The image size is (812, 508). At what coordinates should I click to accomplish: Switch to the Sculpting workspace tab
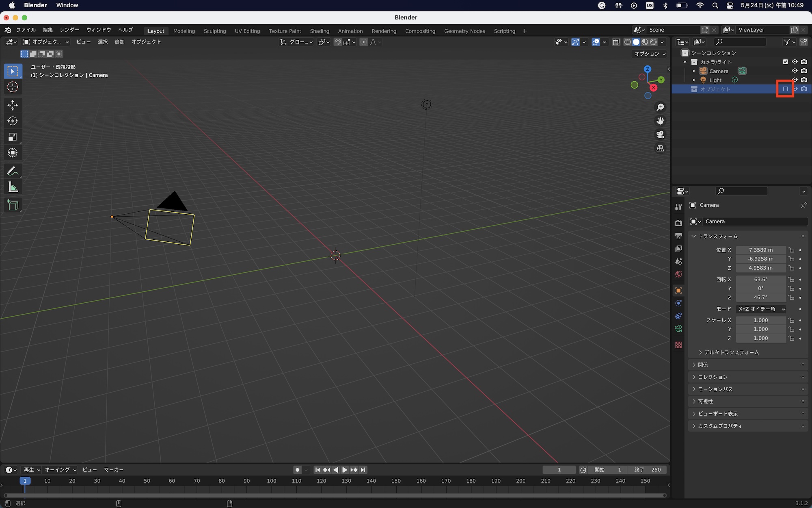214,31
